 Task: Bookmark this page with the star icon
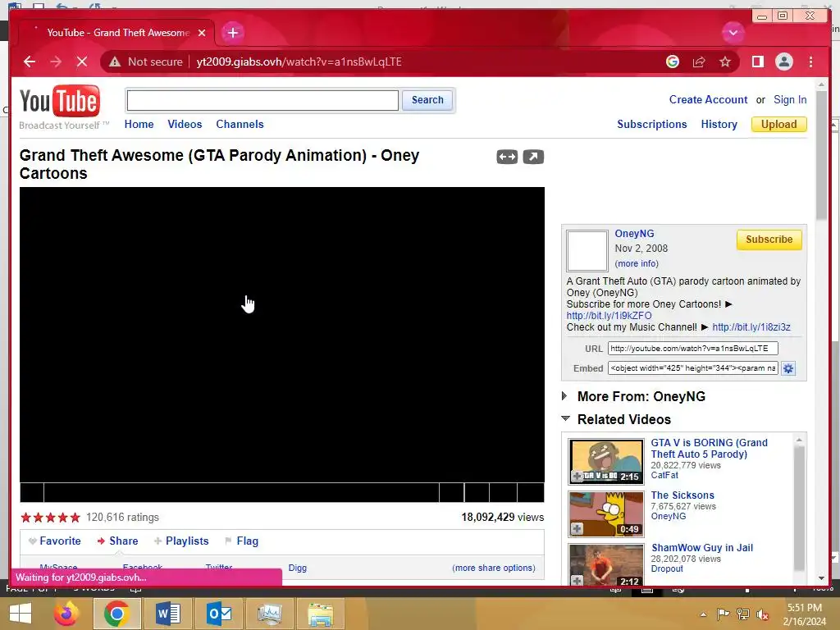click(725, 62)
